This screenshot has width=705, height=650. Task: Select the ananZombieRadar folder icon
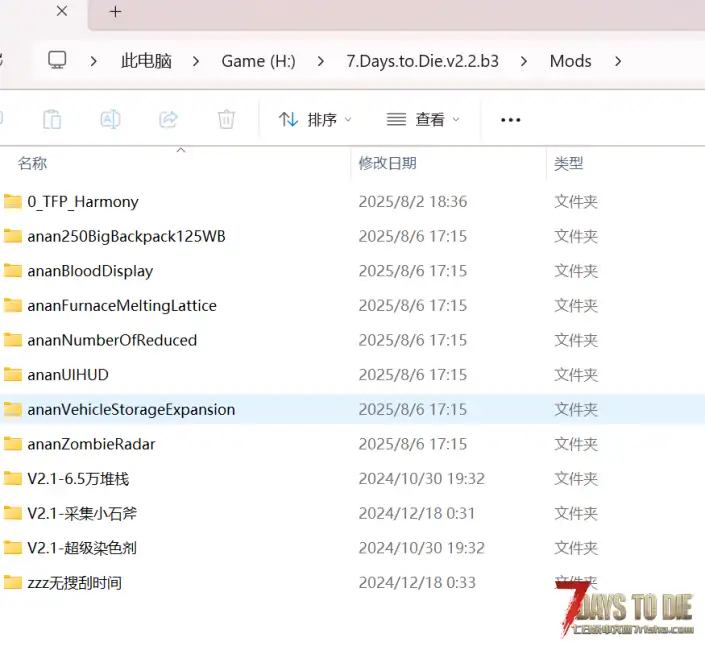click(13, 444)
